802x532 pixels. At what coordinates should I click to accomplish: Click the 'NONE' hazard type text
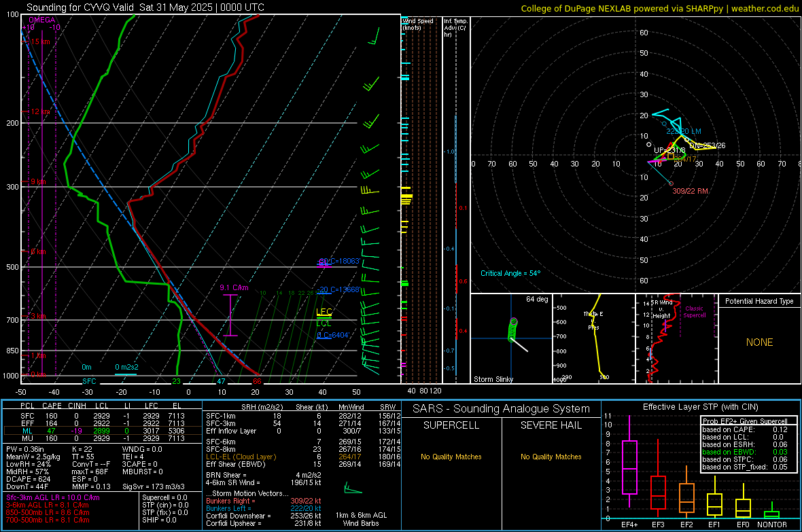click(x=759, y=342)
